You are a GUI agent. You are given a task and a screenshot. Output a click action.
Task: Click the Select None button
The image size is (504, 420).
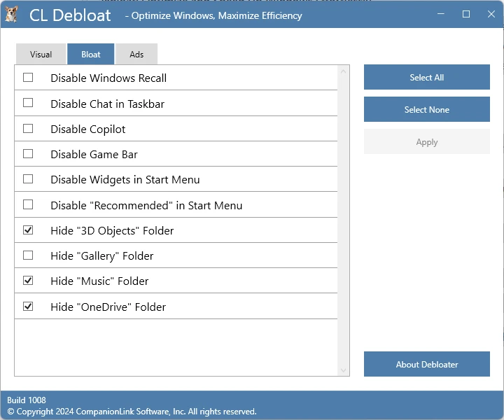[426, 109]
